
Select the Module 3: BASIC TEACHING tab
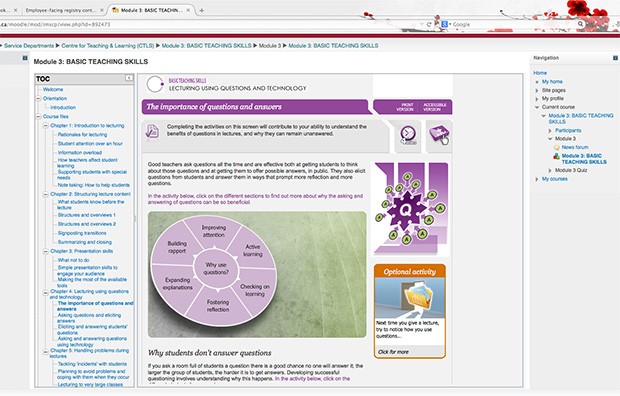(150, 10)
